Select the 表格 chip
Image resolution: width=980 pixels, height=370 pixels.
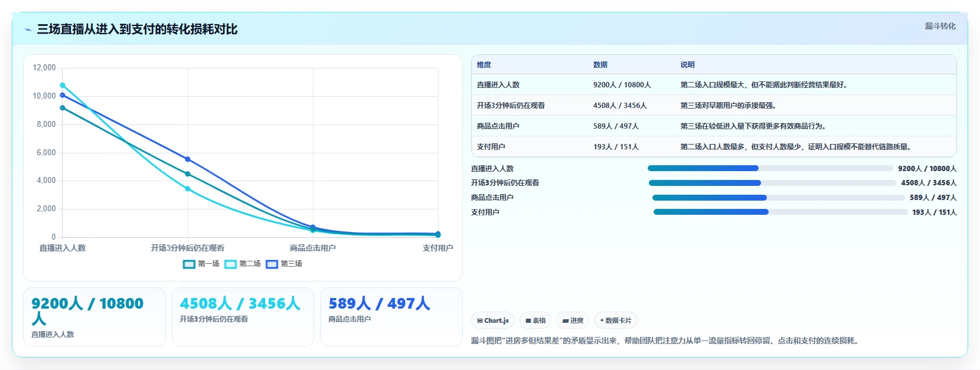pyautogui.click(x=535, y=320)
